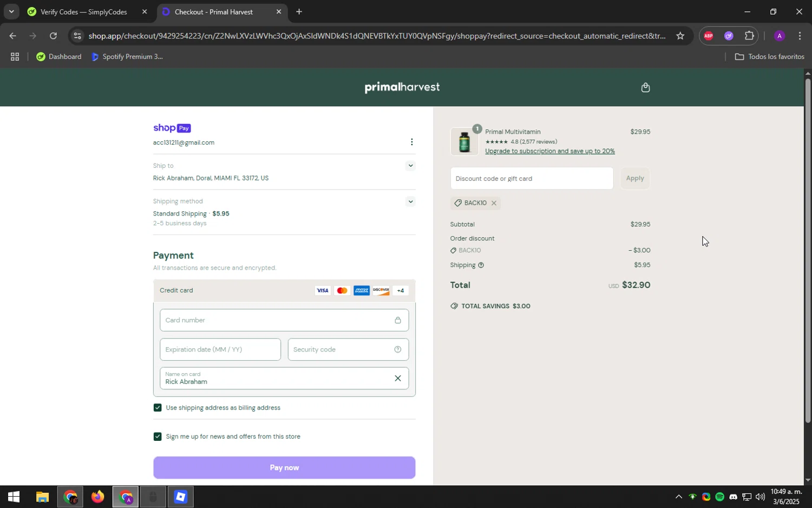
Task: Click the page vertical scrollbar
Action: click(808, 251)
